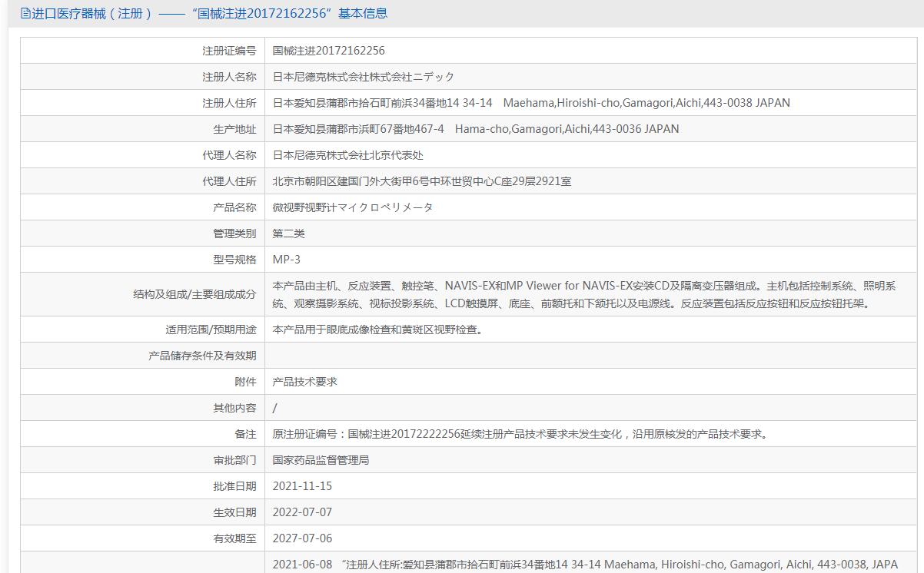Screen dimensions: 924x573
Task: Select the production address containing 443-0036 JAPAN
Action: [476, 129]
